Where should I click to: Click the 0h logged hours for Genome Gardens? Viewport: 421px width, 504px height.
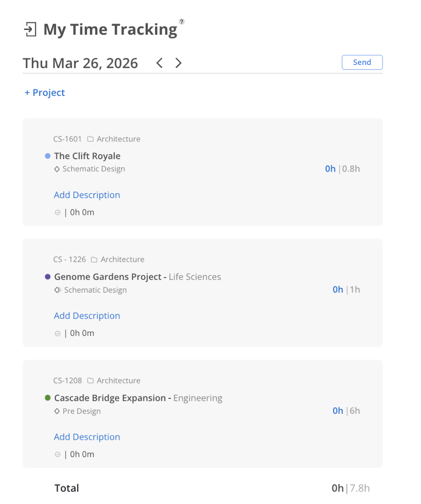(338, 290)
